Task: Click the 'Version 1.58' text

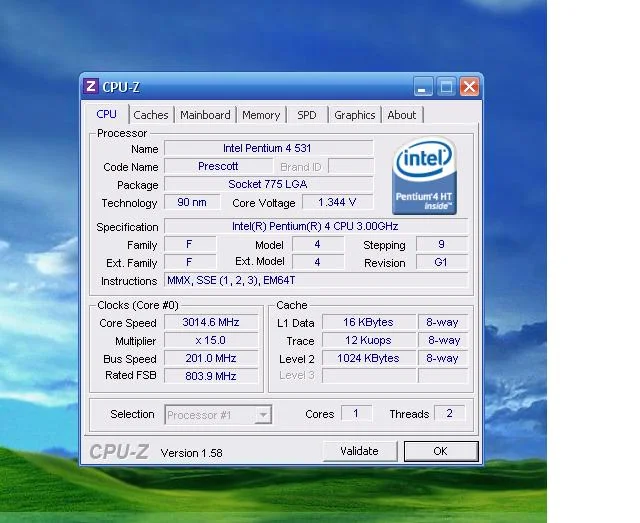Action: coord(191,453)
